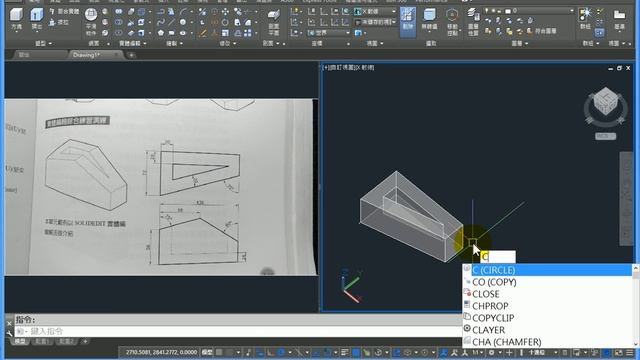
Task: Choose the Presspull tool
Action: (60, 22)
